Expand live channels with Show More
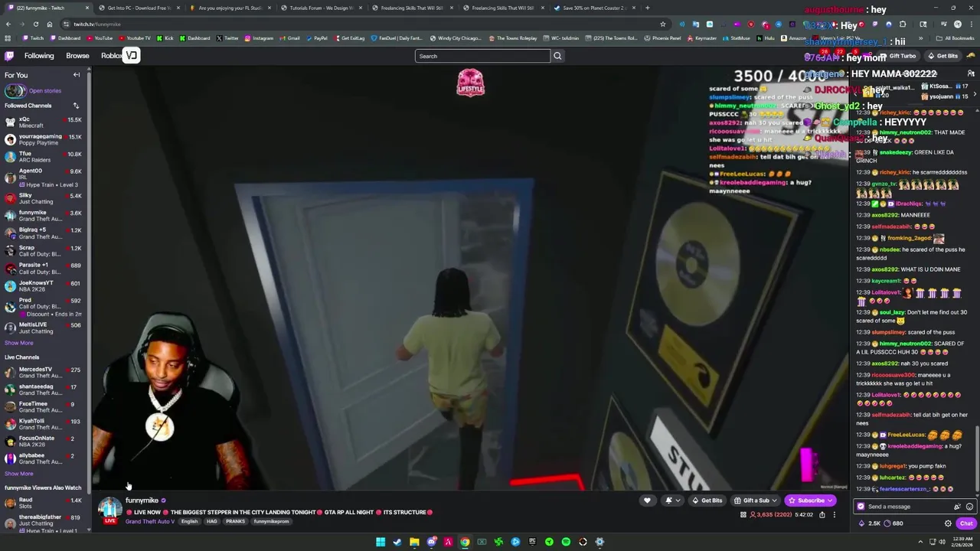The height and width of the screenshot is (551, 980). 19,474
